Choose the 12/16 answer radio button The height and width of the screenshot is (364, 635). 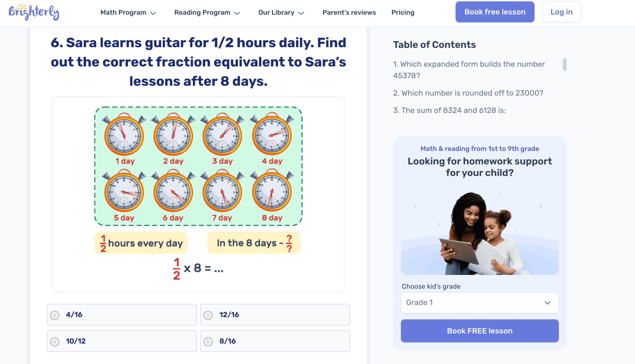pyautogui.click(x=208, y=315)
